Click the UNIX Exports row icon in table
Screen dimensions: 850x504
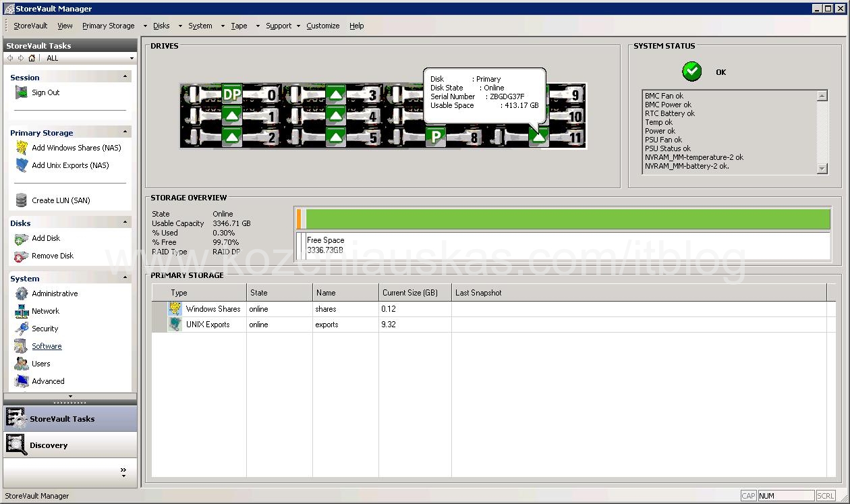coord(175,325)
